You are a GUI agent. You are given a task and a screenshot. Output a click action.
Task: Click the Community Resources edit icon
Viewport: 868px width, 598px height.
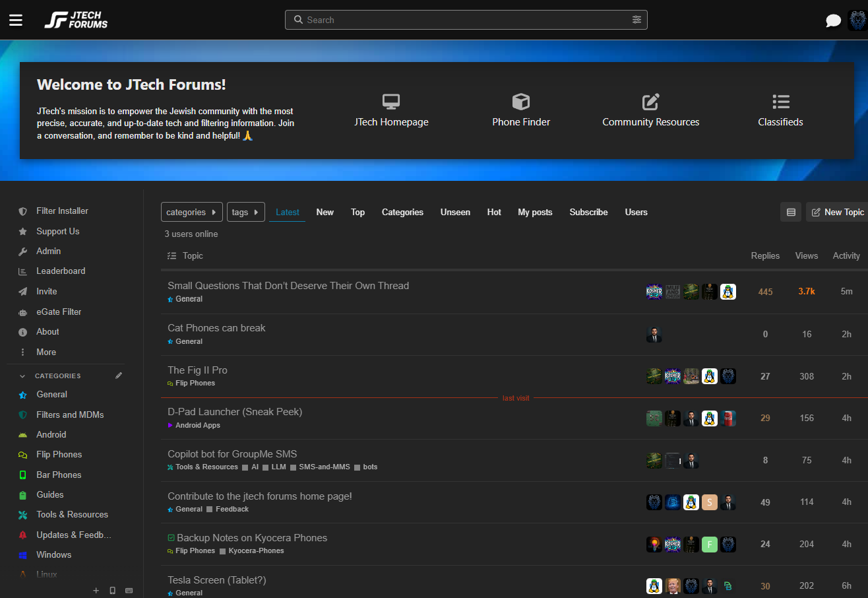(650, 102)
